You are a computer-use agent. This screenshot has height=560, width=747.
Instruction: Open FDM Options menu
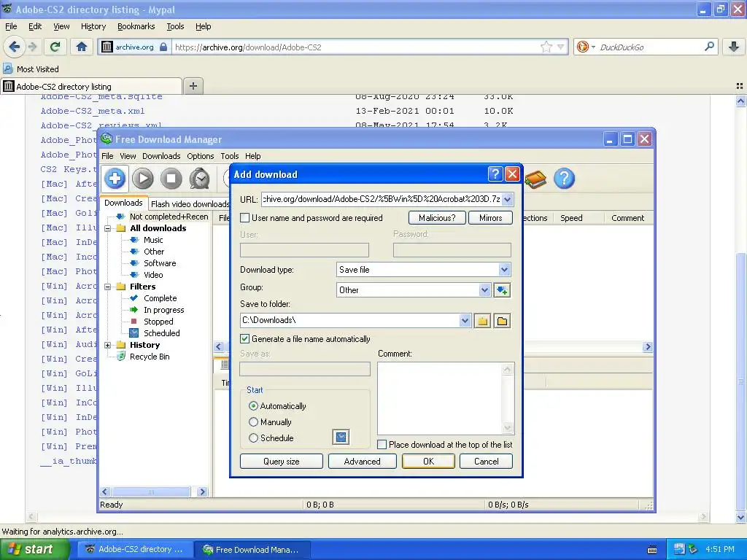(200, 156)
